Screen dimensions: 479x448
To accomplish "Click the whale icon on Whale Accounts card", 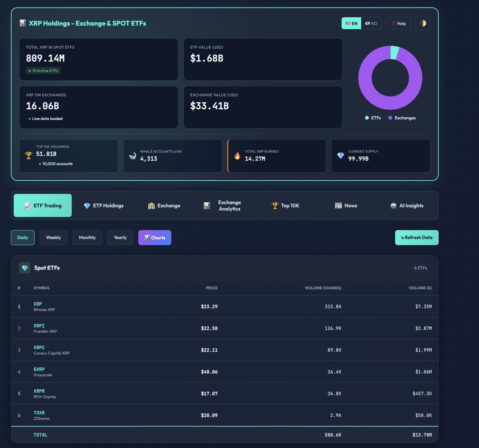I will click(x=132, y=156).
